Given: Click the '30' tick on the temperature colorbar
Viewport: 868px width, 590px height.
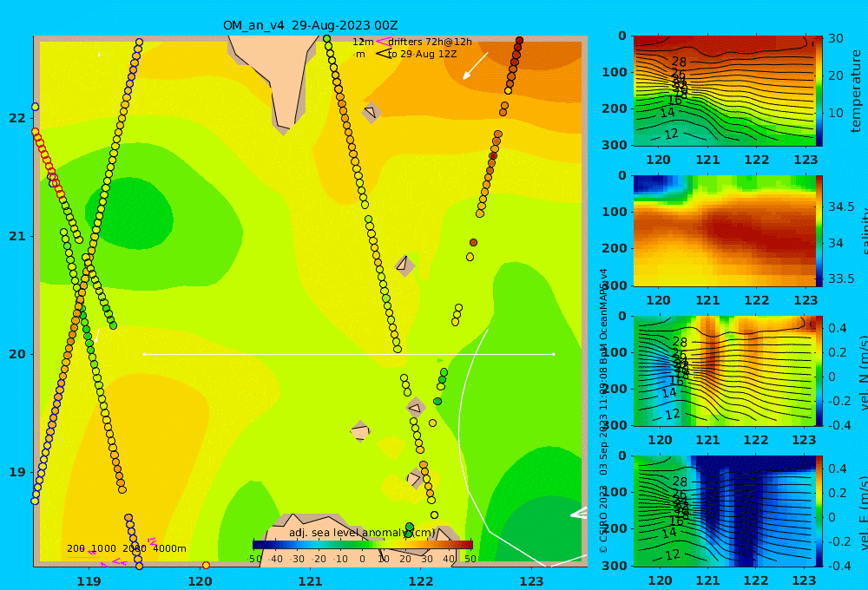Looking at the screenshot, I should tap(836, 39).
